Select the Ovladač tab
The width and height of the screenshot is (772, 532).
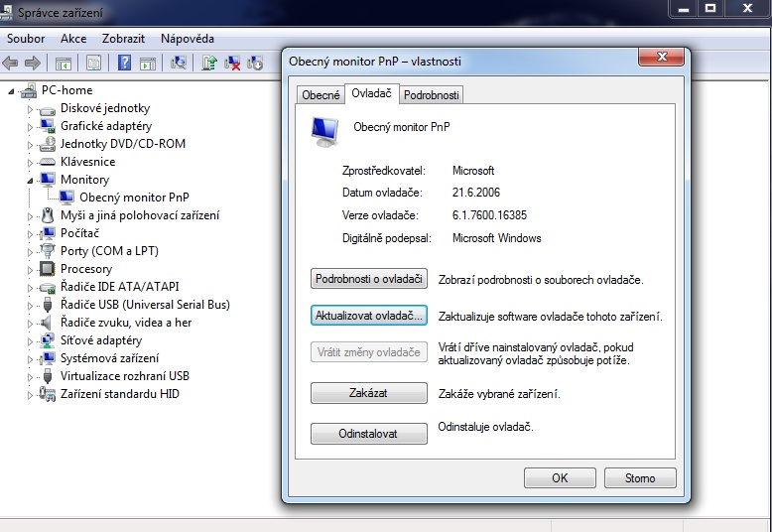coord(372,93)
